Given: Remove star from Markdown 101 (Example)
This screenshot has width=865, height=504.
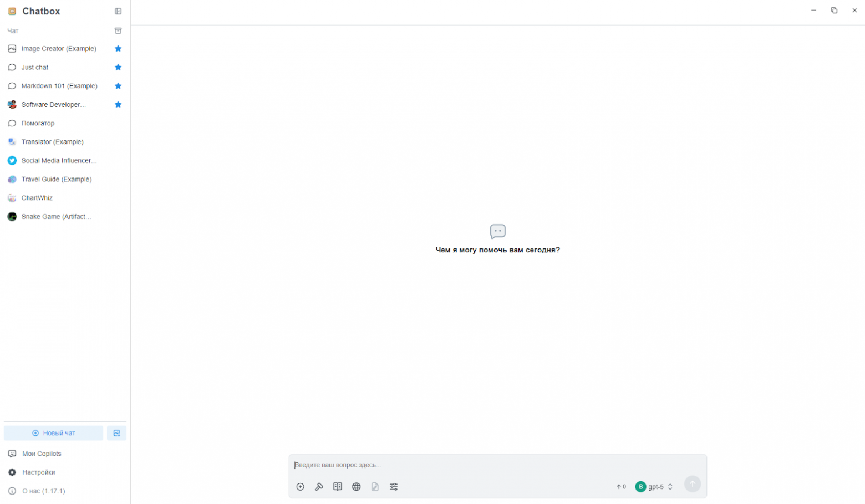Looking at the screenshot, I should pos(118,86).
